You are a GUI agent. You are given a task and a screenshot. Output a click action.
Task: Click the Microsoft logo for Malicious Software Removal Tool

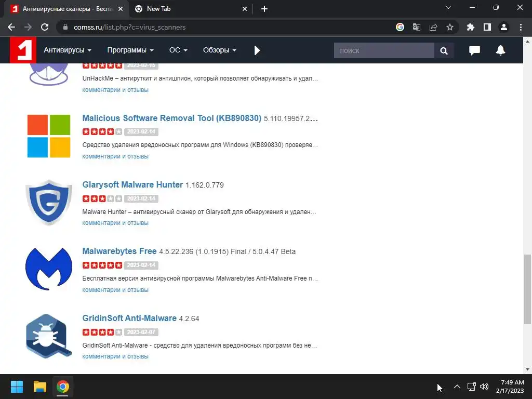49,136
